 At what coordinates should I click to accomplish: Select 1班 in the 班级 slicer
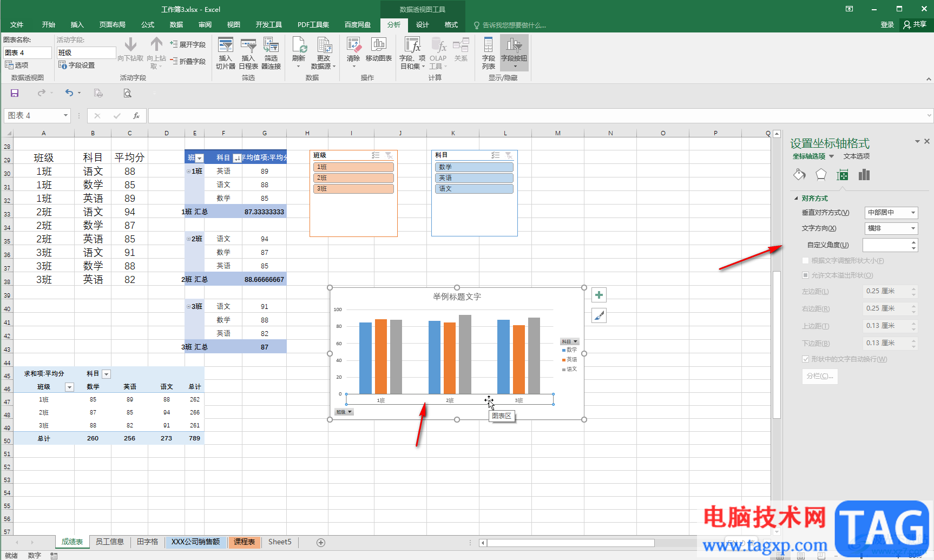point(353,167)
